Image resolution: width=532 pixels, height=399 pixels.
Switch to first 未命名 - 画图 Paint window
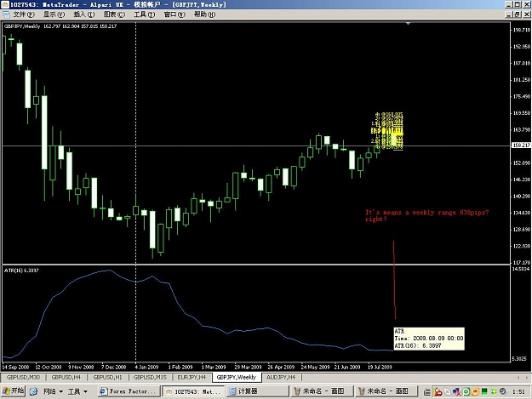pos(321,391)
